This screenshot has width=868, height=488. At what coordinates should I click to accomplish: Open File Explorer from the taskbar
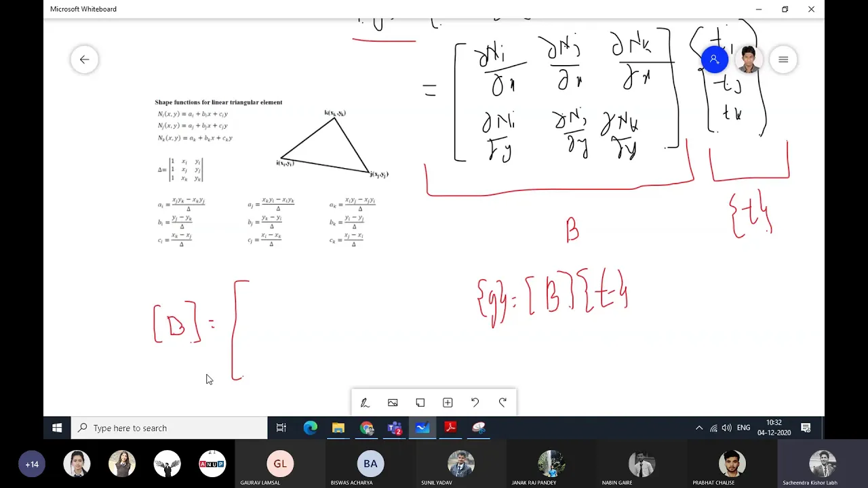tap(338, 428)
